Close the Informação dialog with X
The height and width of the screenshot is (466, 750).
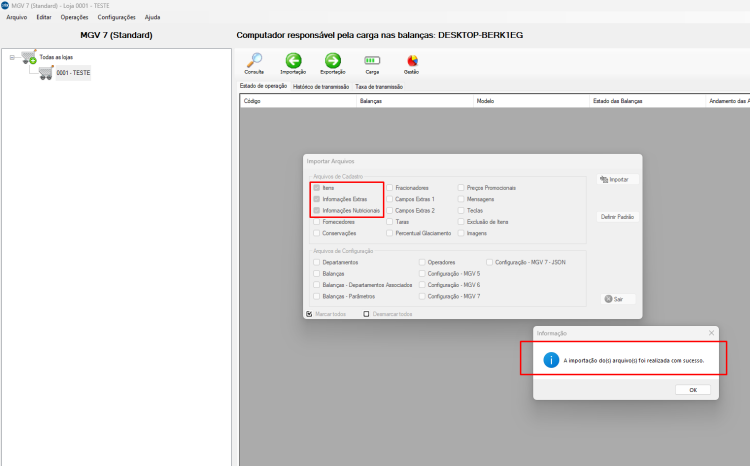click(x=711, y=333)
